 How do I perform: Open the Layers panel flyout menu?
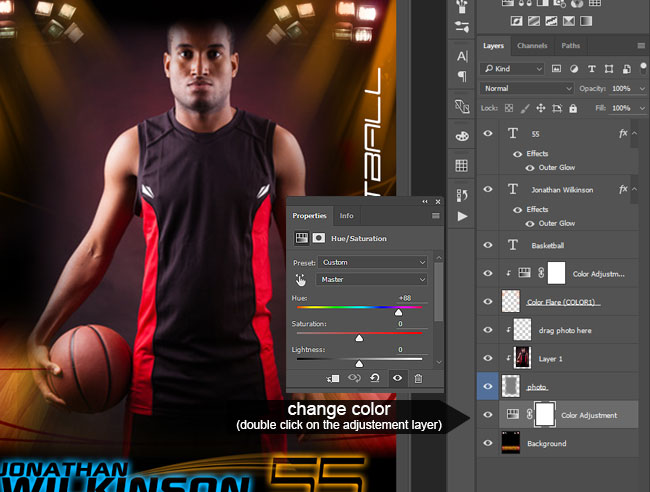(641, 46)
